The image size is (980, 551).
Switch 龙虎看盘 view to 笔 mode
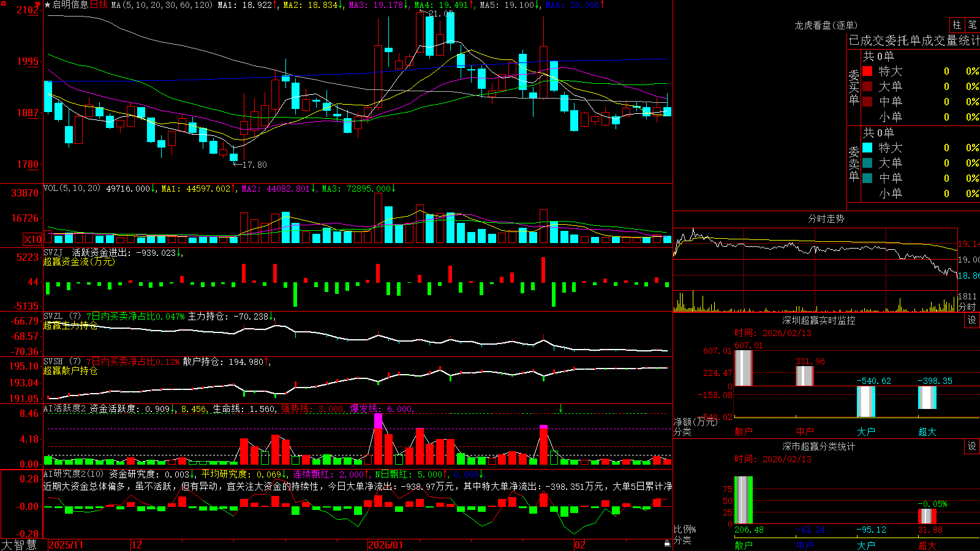pos(973,24)
